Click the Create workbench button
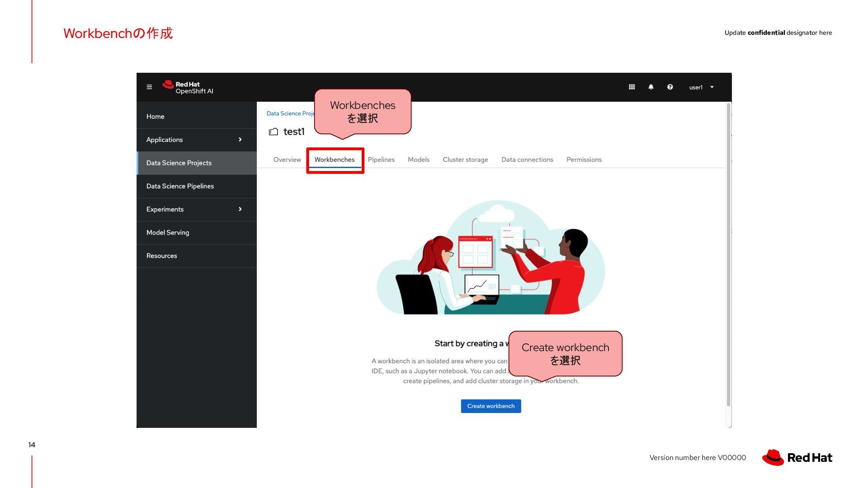 (491, 406)
